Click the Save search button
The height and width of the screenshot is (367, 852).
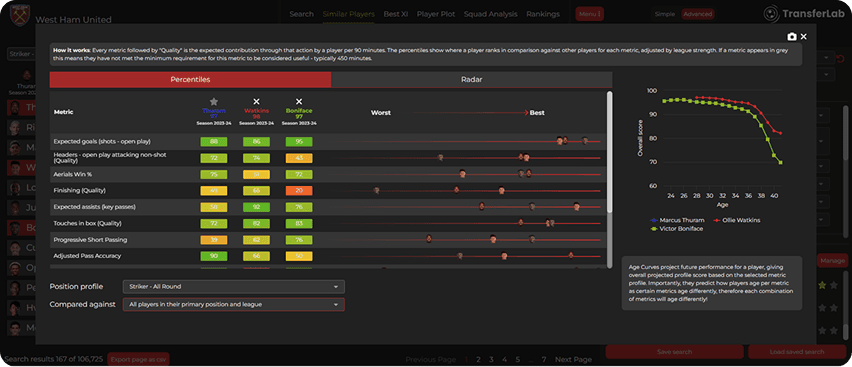pos(674,352)
